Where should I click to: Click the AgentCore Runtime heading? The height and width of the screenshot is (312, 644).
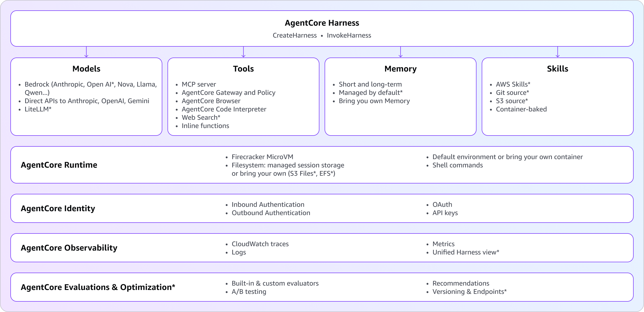[x=59, y=165]
